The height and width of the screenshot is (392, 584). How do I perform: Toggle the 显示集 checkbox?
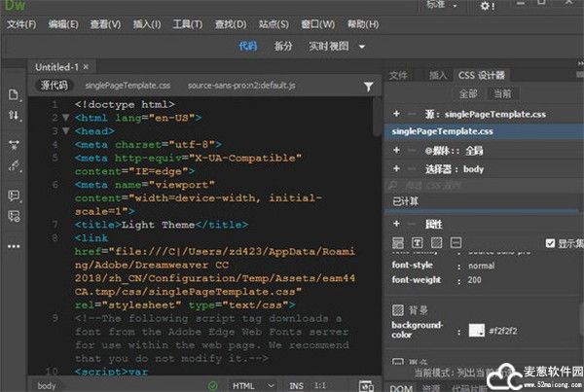pos(550,243)
